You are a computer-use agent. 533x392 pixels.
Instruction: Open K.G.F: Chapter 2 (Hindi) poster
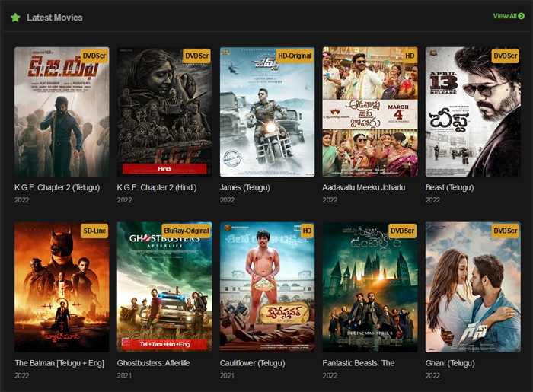164,112
